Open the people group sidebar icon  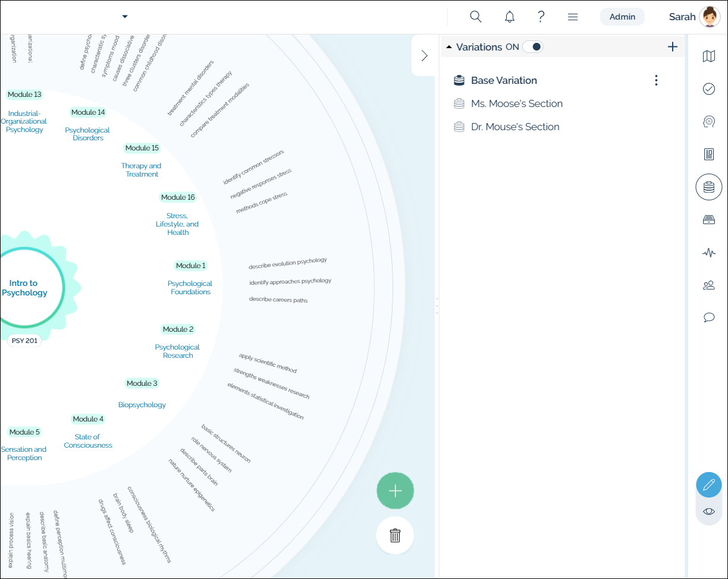point(708,285)
